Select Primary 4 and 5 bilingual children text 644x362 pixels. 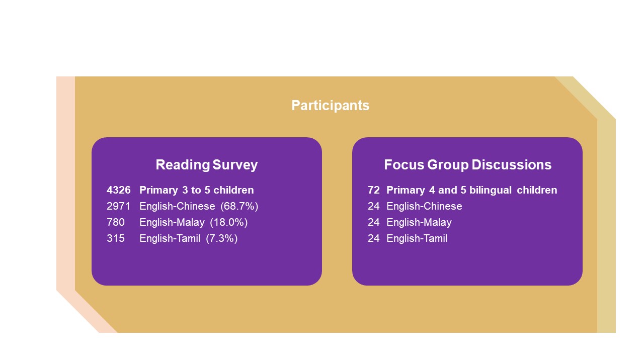471,190
